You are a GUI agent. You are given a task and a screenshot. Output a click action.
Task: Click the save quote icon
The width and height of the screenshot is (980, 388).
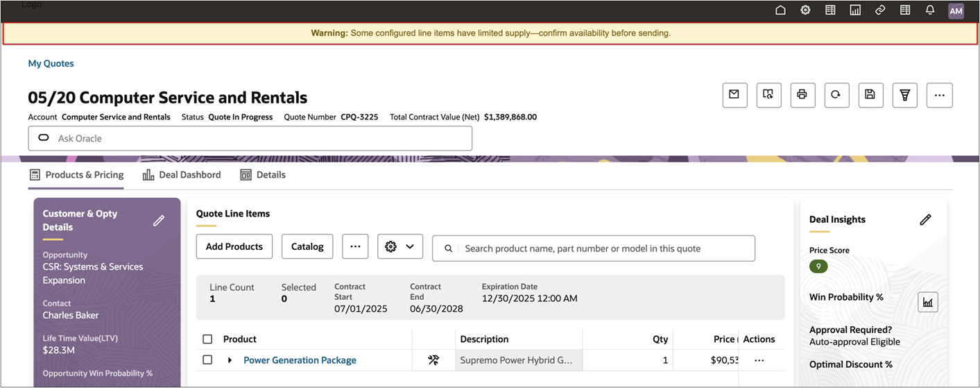tap(870, 95)
